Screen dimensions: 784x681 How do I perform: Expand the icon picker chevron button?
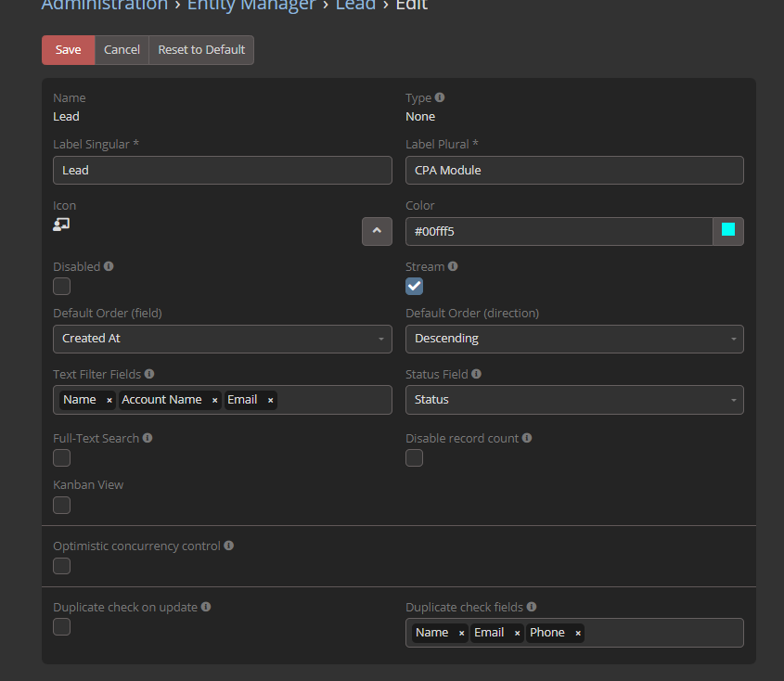coord(377,232)
